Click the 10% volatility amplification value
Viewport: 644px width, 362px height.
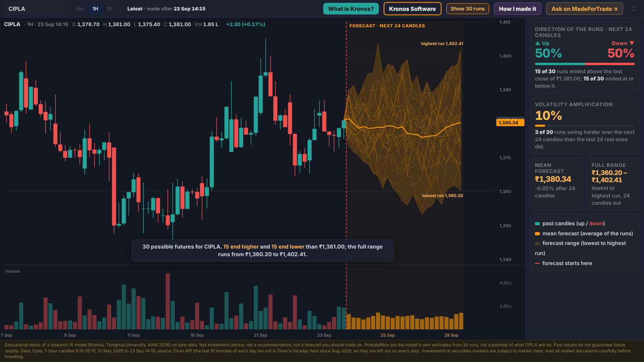[548, 115]
